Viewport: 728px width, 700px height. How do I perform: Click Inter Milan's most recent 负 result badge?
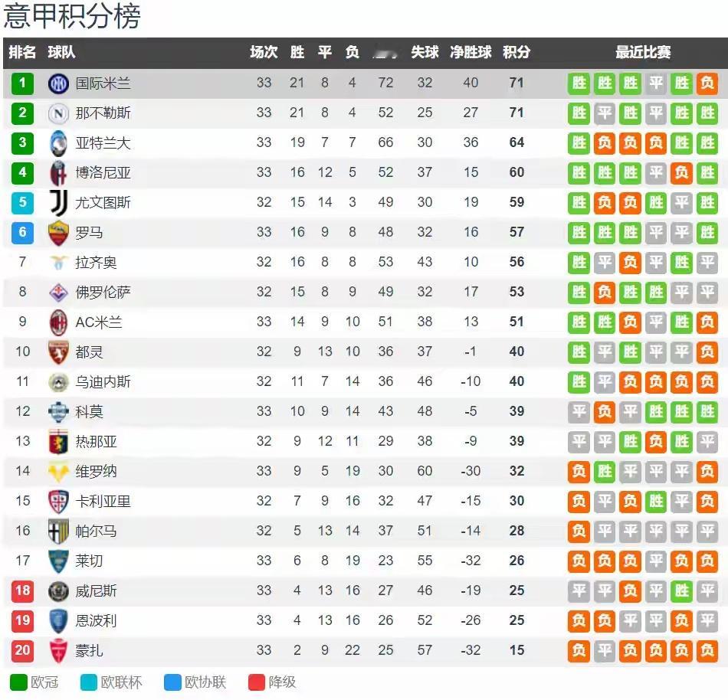[x=707, y=83]
